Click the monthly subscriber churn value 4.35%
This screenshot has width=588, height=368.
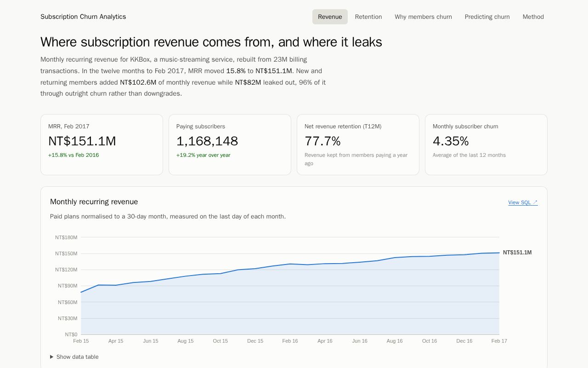pyautogui.click(x=451, y=141)
